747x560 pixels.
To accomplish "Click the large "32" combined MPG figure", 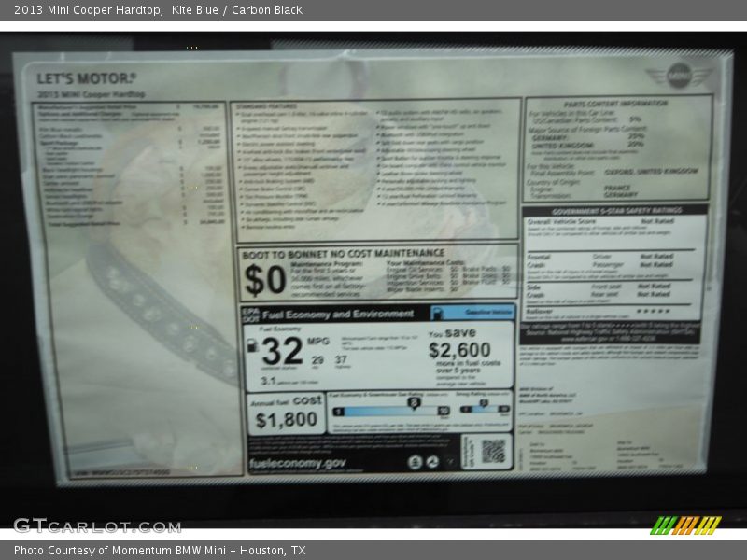I will click(282, 352).
